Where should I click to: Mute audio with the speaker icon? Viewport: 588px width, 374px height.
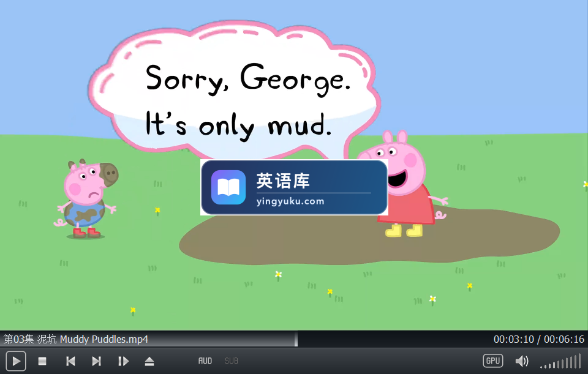point(522,361)
